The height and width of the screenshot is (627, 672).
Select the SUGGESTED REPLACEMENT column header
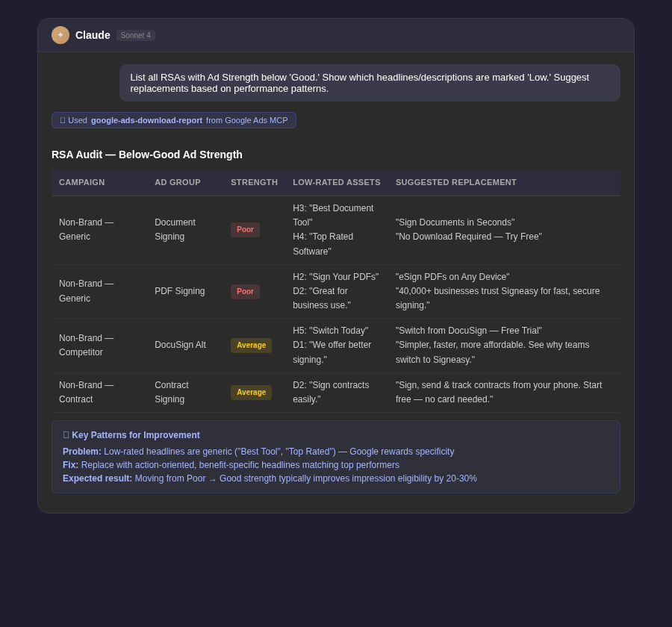[455, 182]
